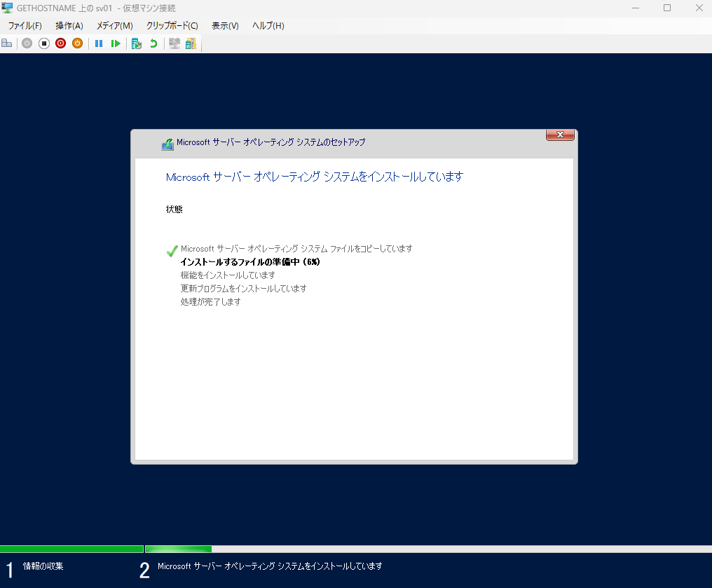This screenshot has height=588, width=712.
Task: Click the 処理が完了します step text
Action: tap(211, 301)
